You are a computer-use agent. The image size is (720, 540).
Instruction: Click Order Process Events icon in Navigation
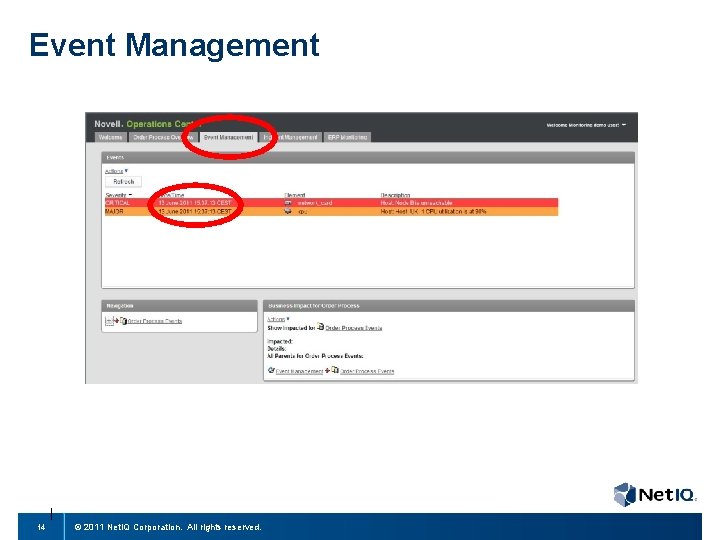123,321
